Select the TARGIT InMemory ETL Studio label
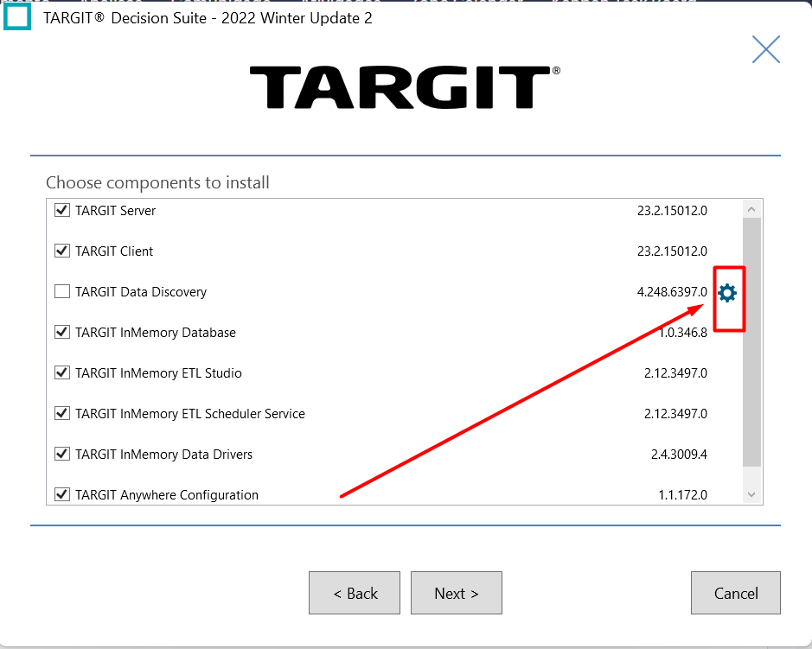This screenshot has height=649, width=812. (x=158, y=373)
